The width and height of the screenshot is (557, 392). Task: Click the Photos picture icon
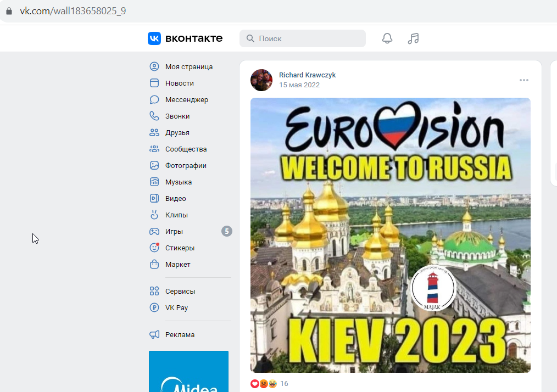pyautogui.click(x=154, y=165)
